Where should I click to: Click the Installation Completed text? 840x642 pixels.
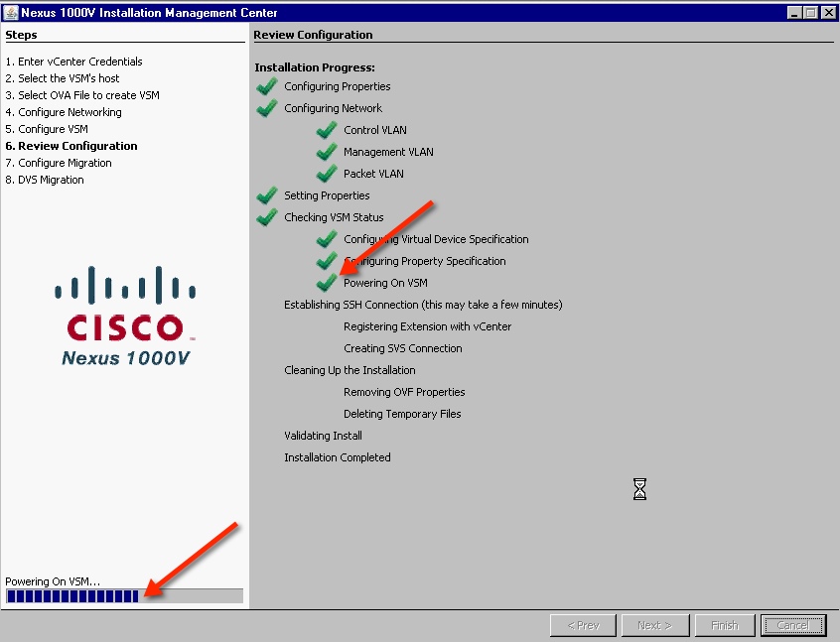click(337, 457)
